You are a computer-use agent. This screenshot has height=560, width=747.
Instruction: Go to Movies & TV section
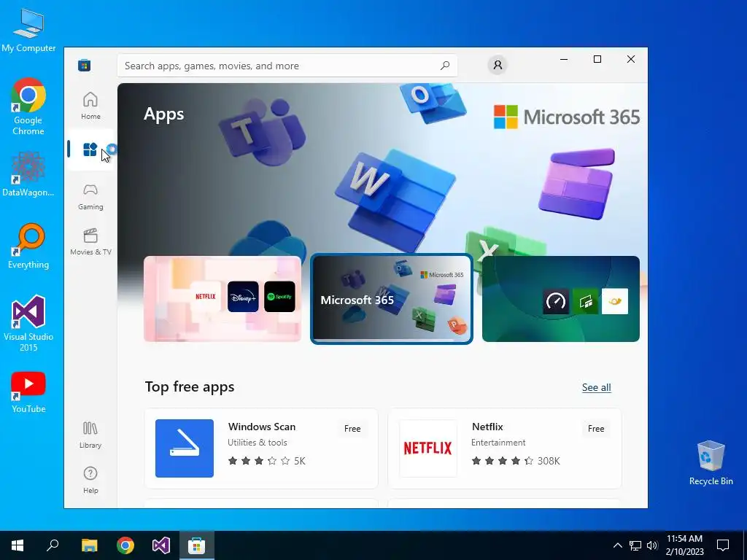coord(90,242)
